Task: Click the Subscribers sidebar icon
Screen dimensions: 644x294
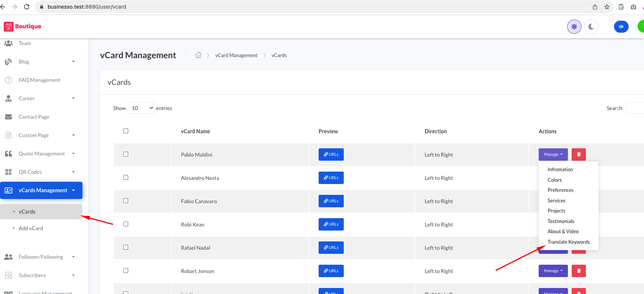Action: pos(8,275)
